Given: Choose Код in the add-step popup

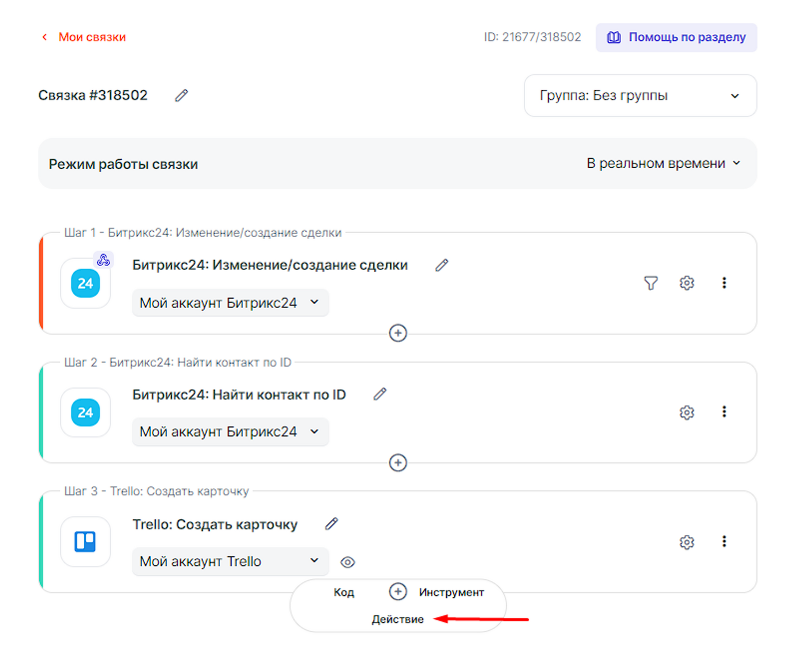Looking at the screenshot, I should [x=344, y=592].
